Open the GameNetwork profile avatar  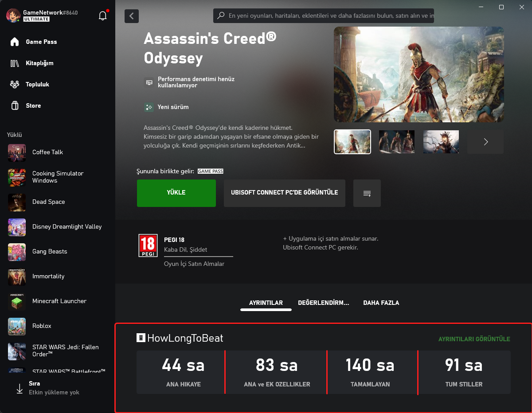13,16
